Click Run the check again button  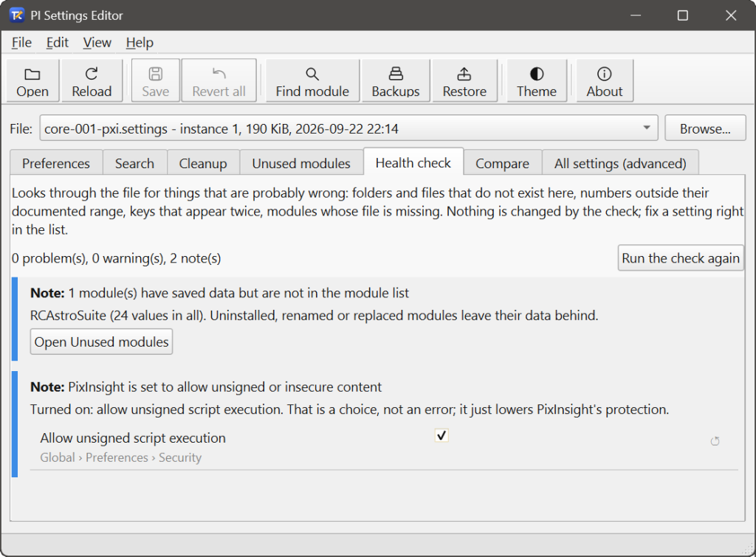[x=681, y=258]
